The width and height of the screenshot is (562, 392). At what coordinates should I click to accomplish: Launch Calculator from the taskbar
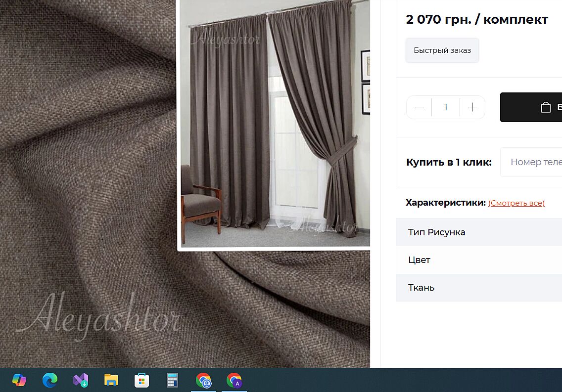point(172,380)
